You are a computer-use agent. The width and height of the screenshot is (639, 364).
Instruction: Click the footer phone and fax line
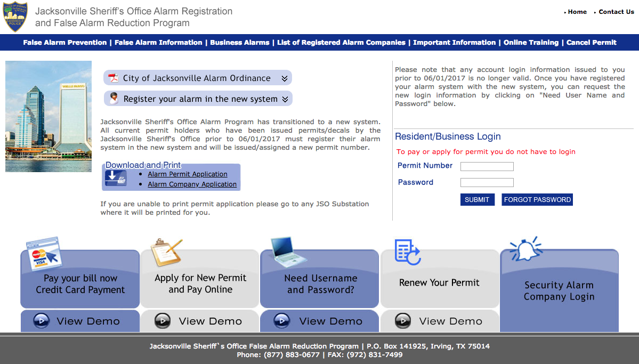tap(320, 354)
